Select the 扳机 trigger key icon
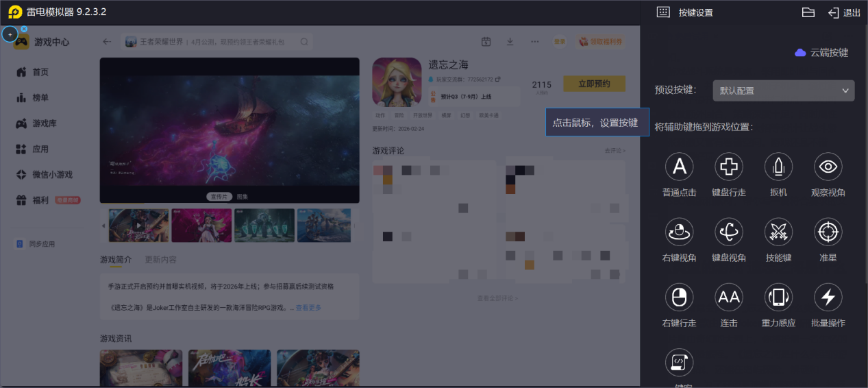This screenshot has width=868, height=388. 778,167
